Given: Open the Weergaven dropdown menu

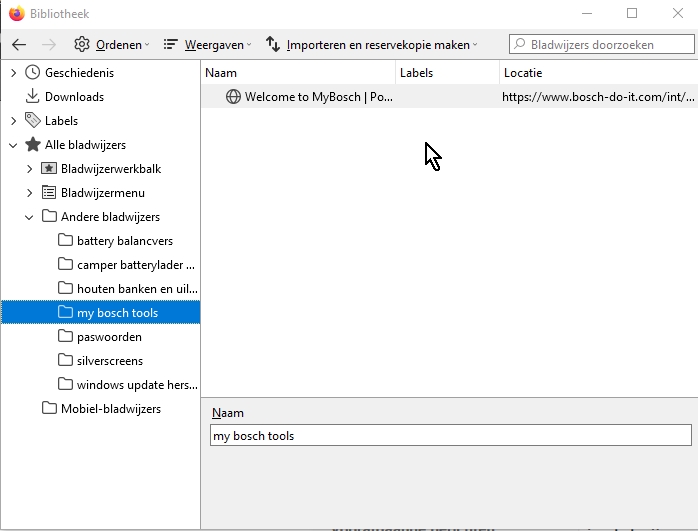Looking at the screenshot, I should pyautogui.click(x=208, y=44).
